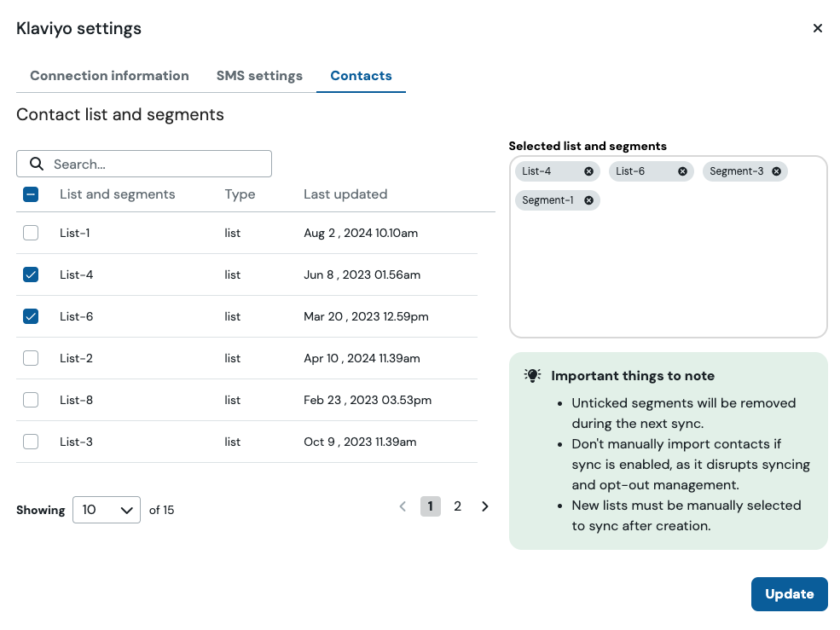Check the List-1 checkbox
The height and width of the screenshot is (630, 840).
[31, 233]
